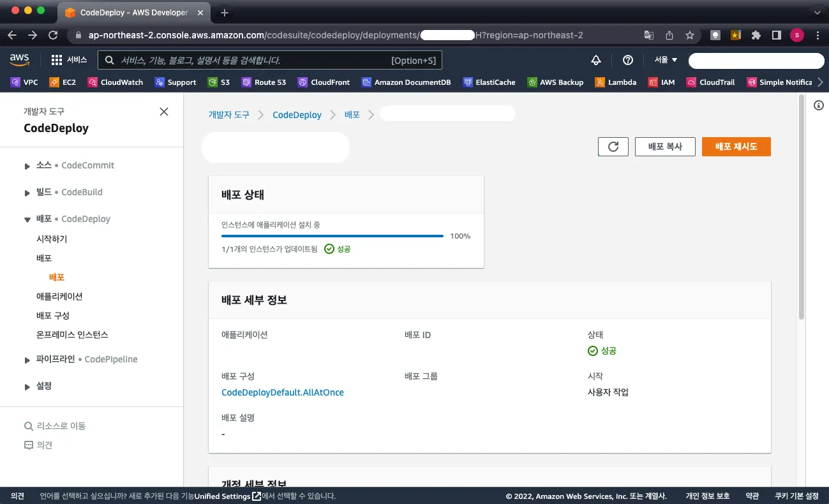Open the browser extensions puzzle icon
829x504 pixels.
[756, 36]
